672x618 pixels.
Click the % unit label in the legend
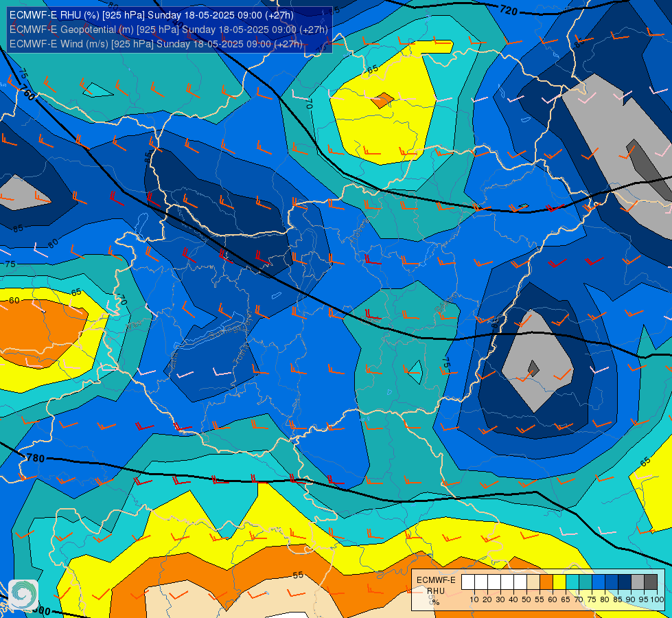[x=436, y=602]
